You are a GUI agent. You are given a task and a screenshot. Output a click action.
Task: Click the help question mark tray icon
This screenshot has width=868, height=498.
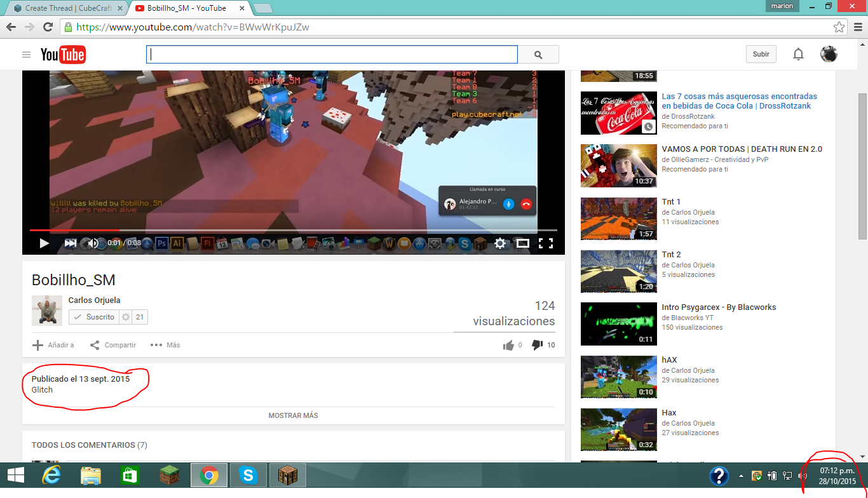pos(719,476)
